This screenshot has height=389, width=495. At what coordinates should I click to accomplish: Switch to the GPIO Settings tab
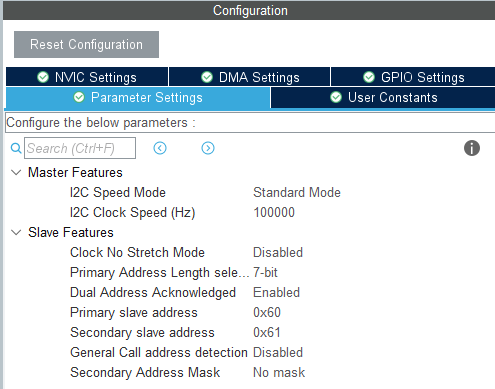[413, 77]
